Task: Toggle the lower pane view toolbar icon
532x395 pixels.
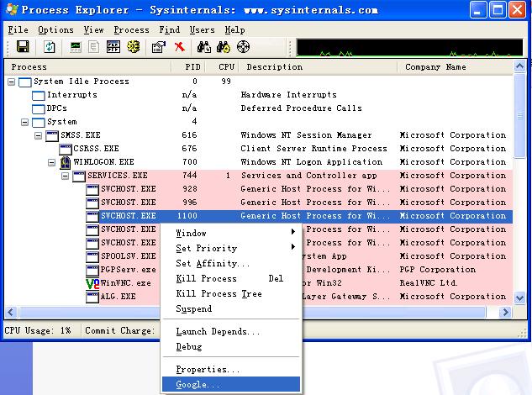Action: [113, 47]
